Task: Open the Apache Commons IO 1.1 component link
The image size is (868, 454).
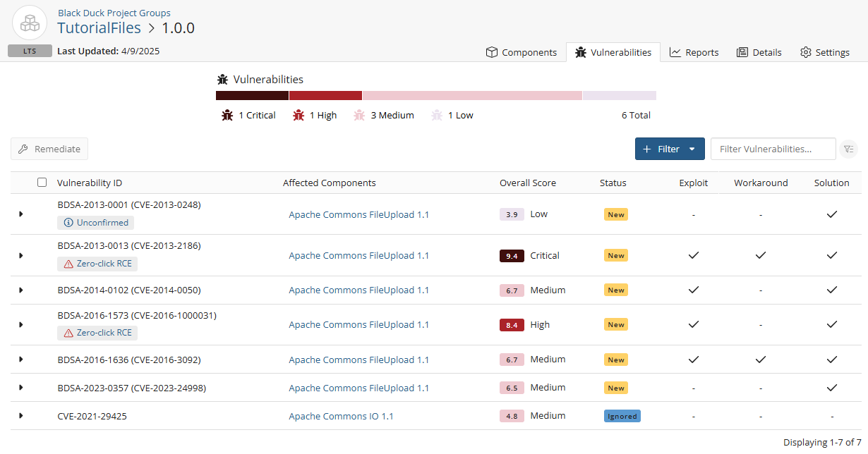Action: click(x=341, y=416)
